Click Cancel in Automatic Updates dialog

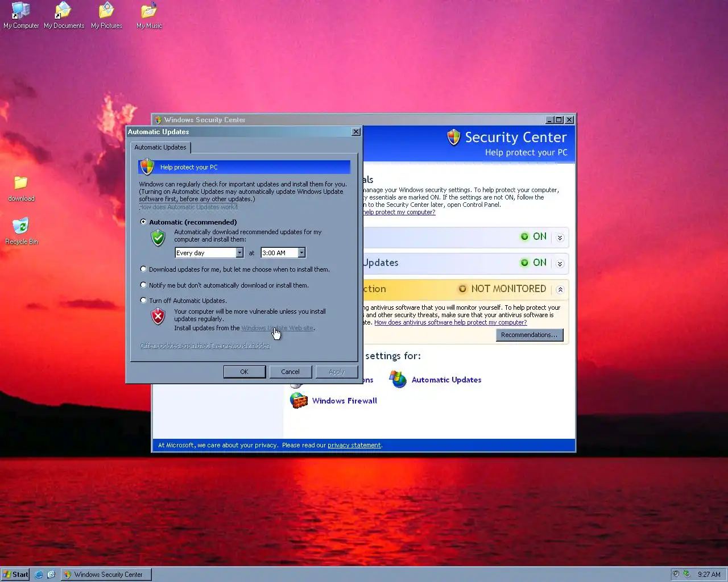[x=290, y=372]
